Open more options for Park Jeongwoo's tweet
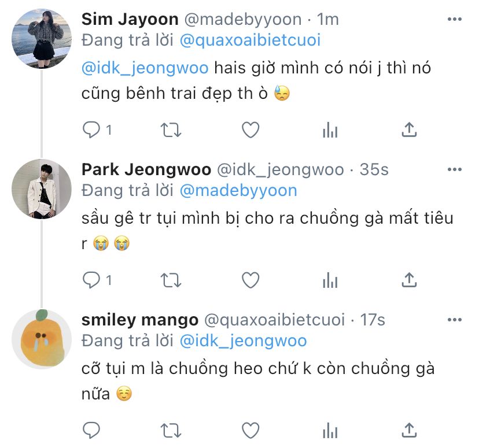Viewport: 479px width, 448px height. point(454,170)
